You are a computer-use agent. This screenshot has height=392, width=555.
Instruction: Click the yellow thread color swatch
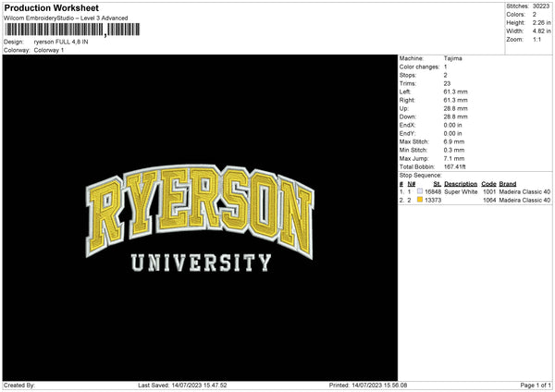tap(420, 200)
